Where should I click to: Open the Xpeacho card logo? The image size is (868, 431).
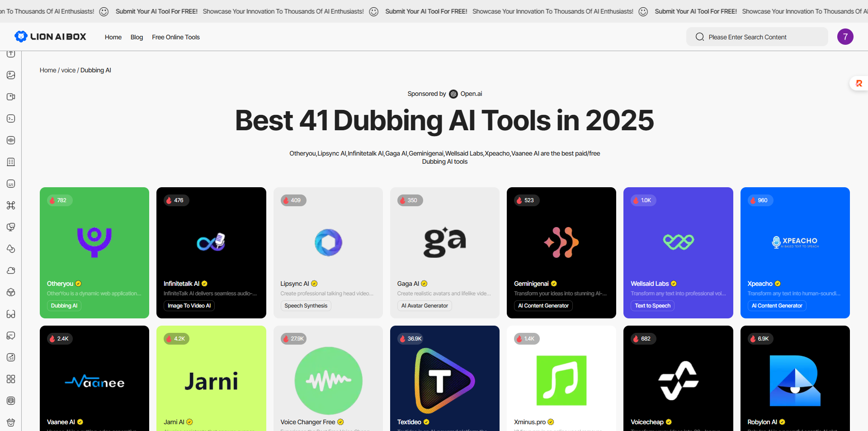tap(795, 242)
